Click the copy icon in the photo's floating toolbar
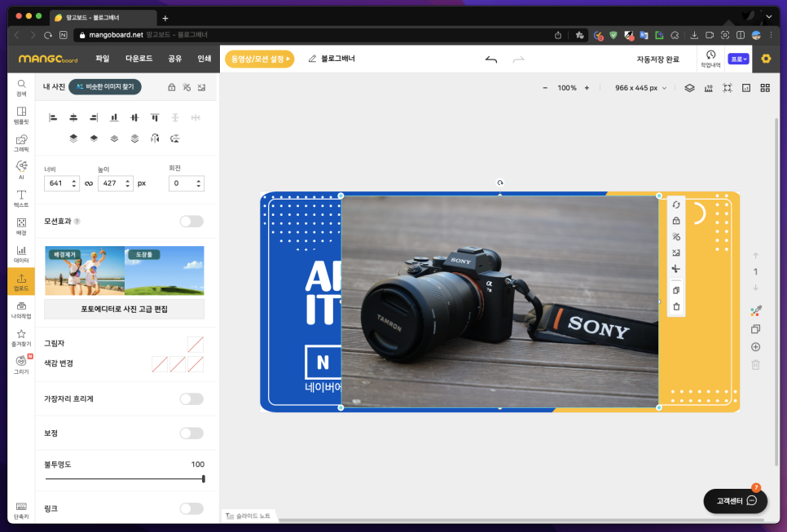787x532 pixels. tap(676, 290)
